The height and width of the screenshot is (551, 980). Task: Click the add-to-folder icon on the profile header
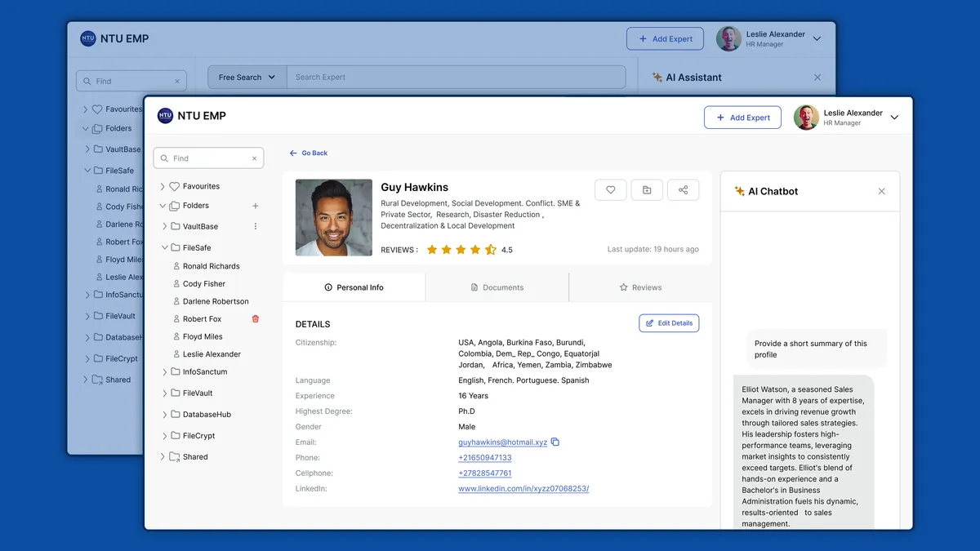click(x=647, y=190)
